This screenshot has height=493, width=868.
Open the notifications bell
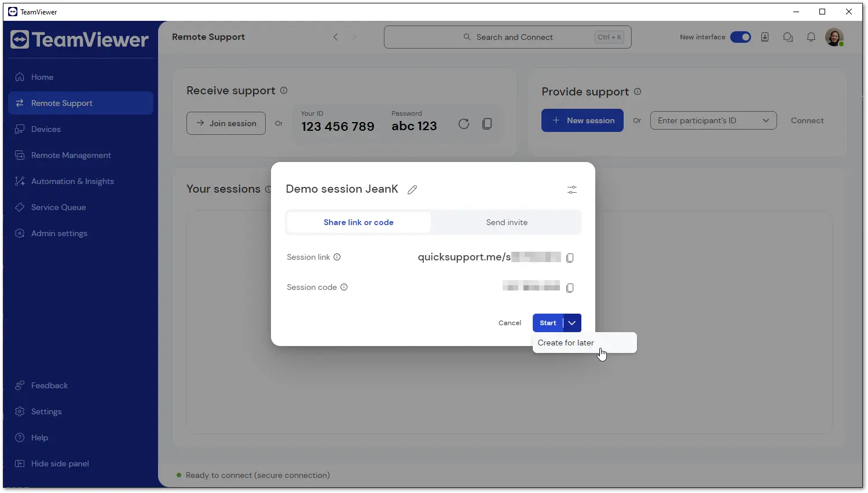(811, 37)
